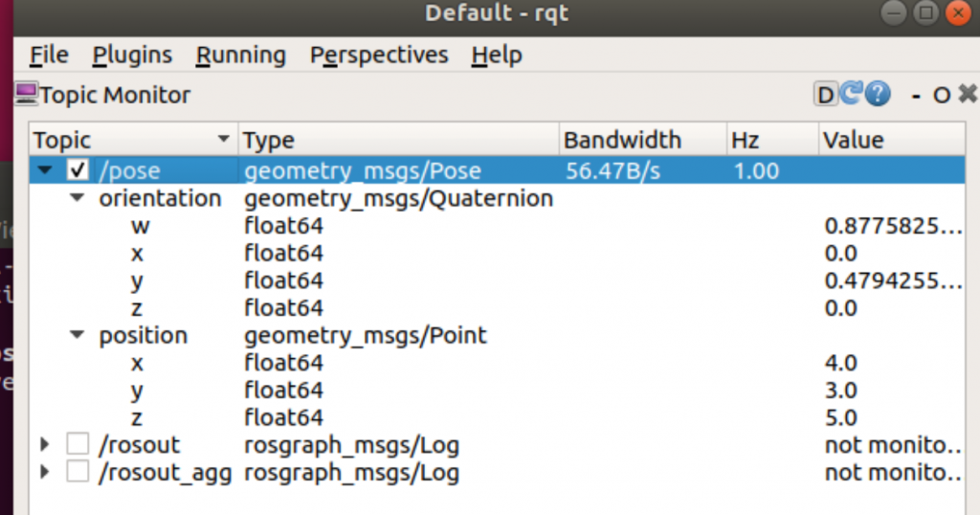Viewport: 980px width, 515px height.
Task: Enable monitoring for the /rosout topic
Action: 78,445
